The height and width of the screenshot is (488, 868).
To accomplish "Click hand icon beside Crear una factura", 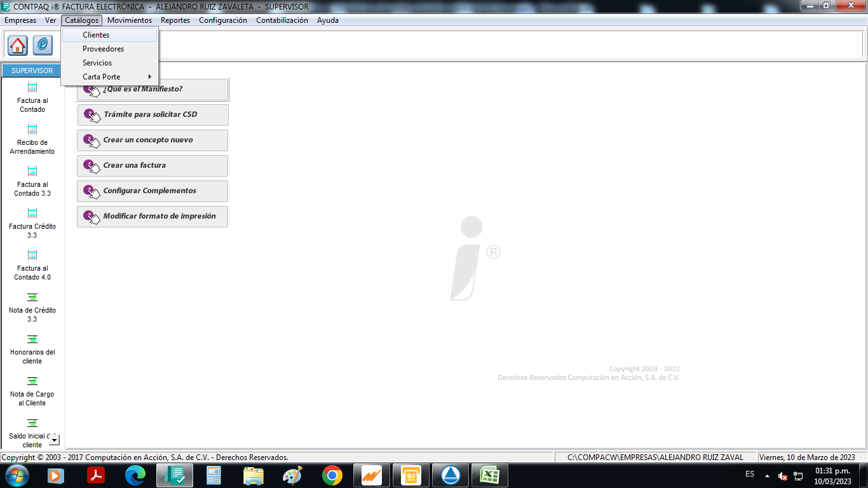I will [92, 166].
